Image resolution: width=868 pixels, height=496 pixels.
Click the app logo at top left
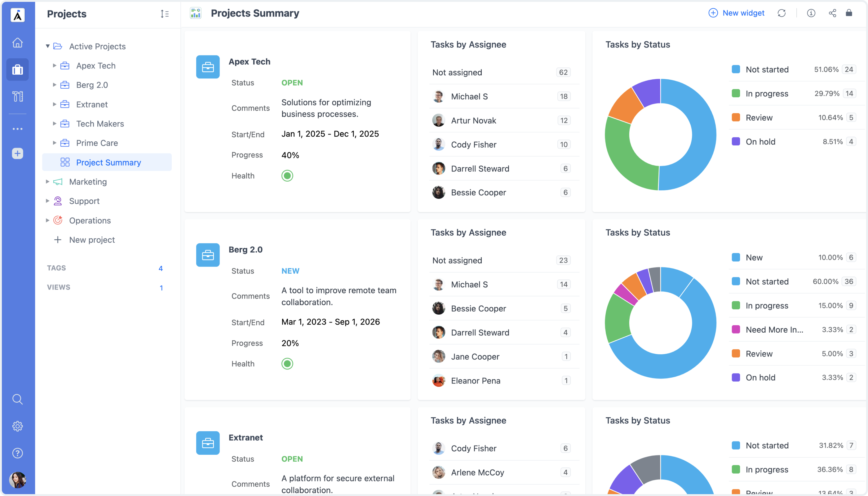point(17,15)
